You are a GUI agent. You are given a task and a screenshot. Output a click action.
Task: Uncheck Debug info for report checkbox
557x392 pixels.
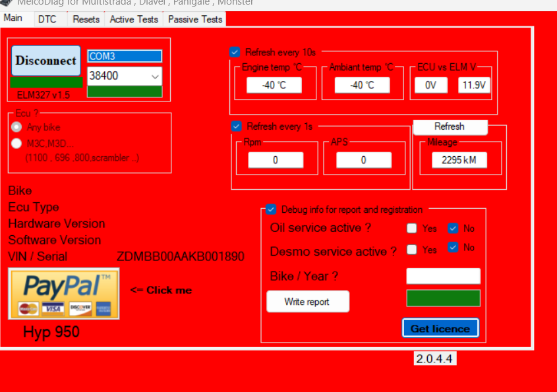(271, 210)
